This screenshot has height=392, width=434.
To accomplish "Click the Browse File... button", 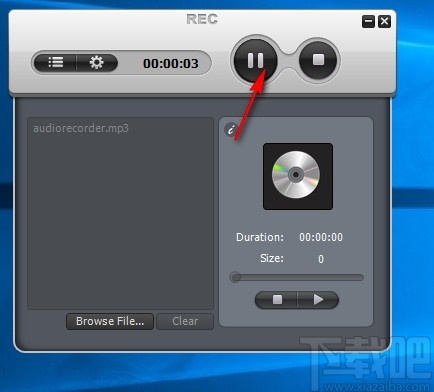I will [110, 321].
